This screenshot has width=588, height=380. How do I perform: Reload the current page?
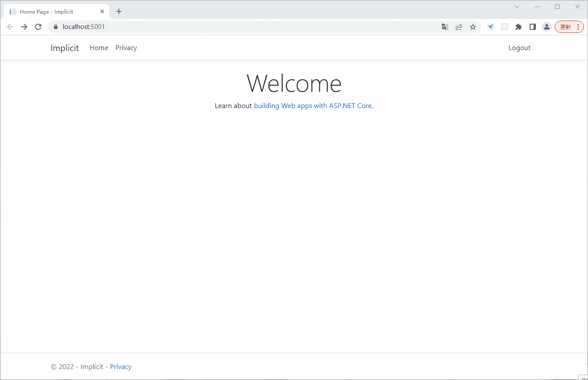(38, 27)
